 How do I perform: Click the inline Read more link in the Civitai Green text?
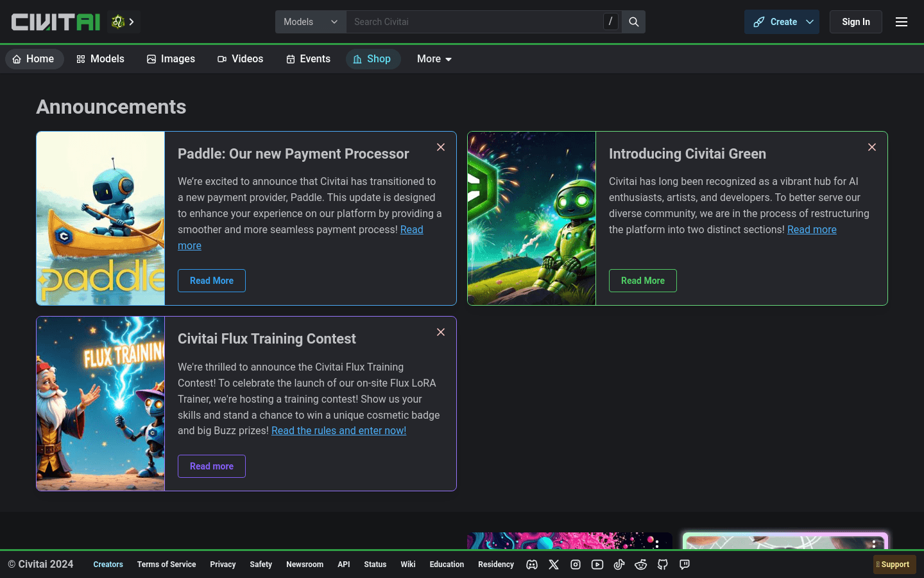coord(812,230)
